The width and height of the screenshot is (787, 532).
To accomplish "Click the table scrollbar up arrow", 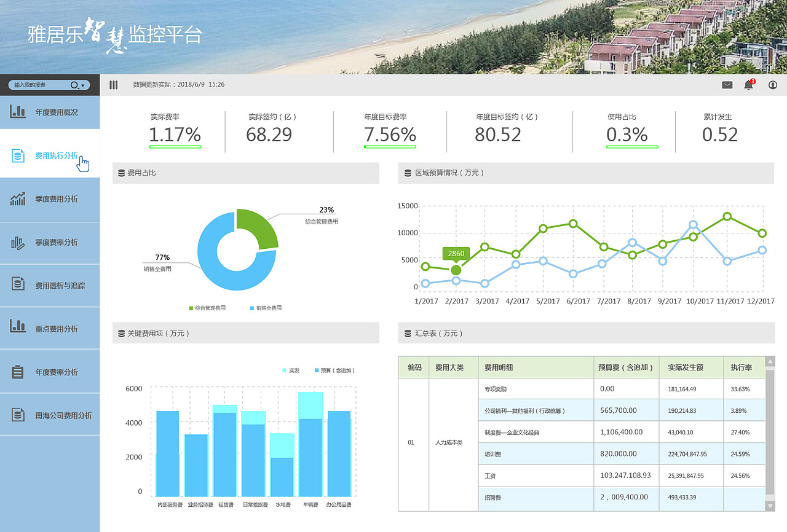I will [770, 361].
